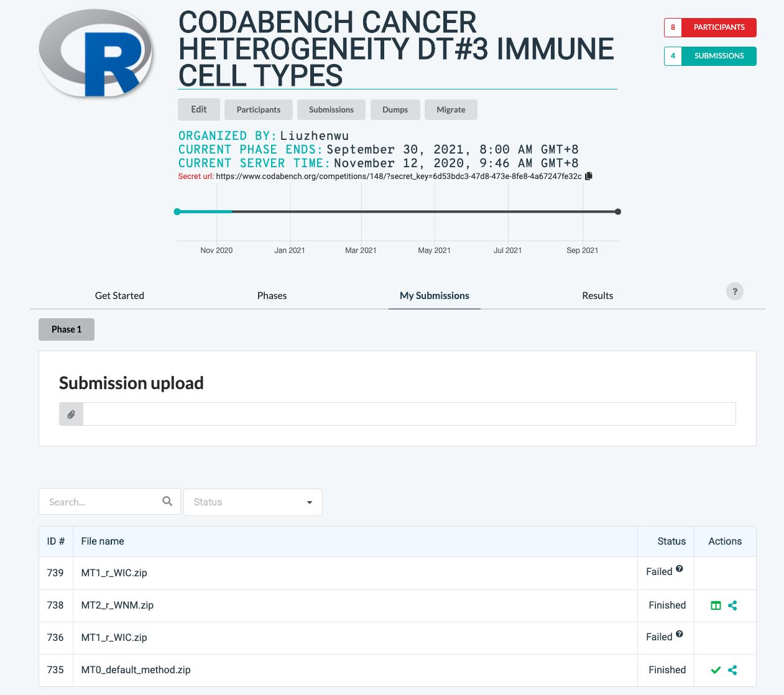Open the Get Started tab
This screenshot has height=695, width=784.
[119, 296]
